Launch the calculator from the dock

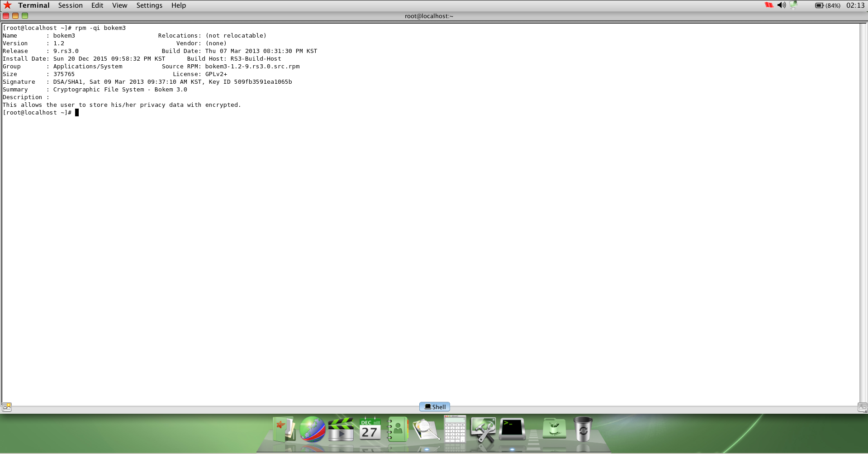coord(455,429)
